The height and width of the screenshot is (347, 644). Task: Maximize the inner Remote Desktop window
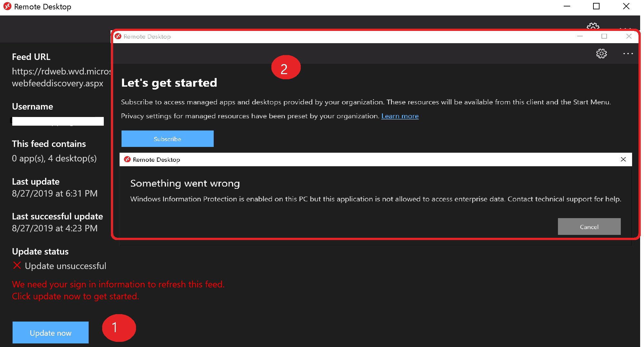click(x=604, y=36)
